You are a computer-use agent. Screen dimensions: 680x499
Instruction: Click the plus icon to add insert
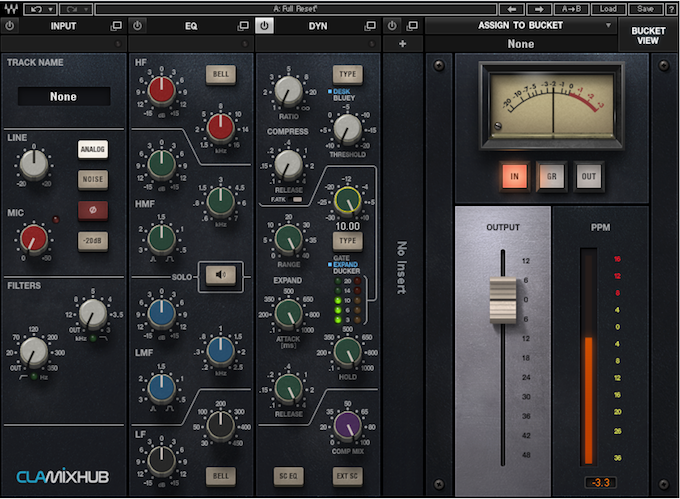coord(402,44)
